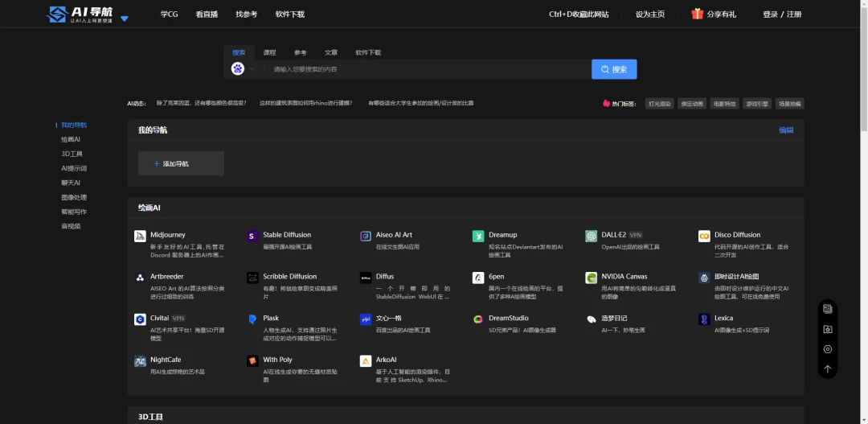Open the With Poly icon

[252, 361]
